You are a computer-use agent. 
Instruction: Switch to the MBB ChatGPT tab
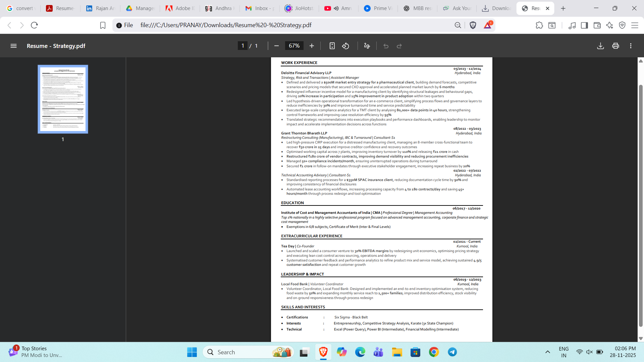pos(418,8)
